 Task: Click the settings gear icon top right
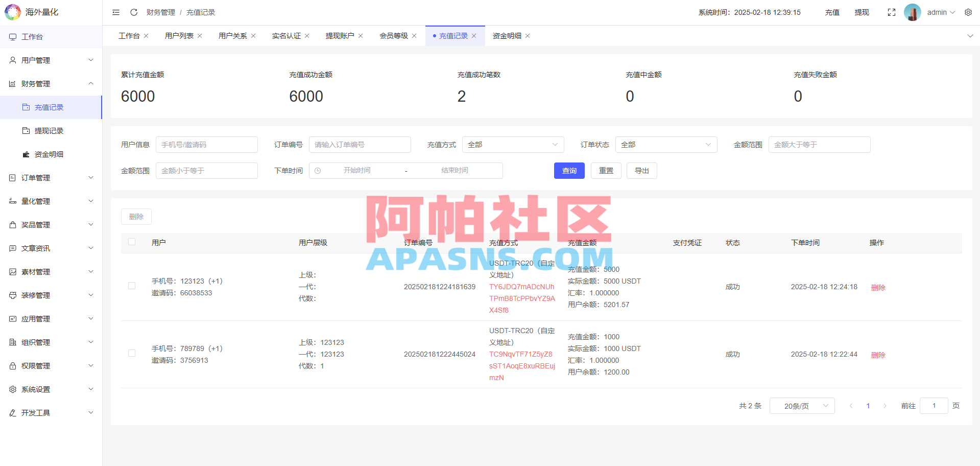click(969, 12)
